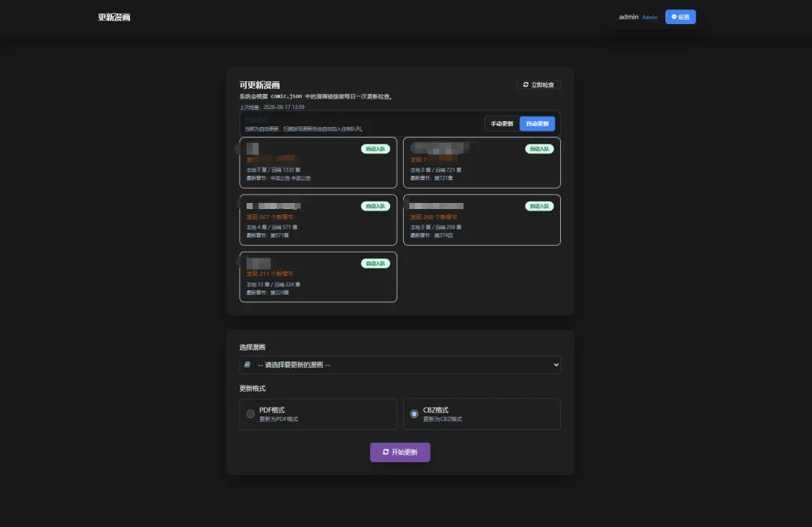Click the 最新章节: 第571章 line
812x527 pixels.
tap(268, 235)
